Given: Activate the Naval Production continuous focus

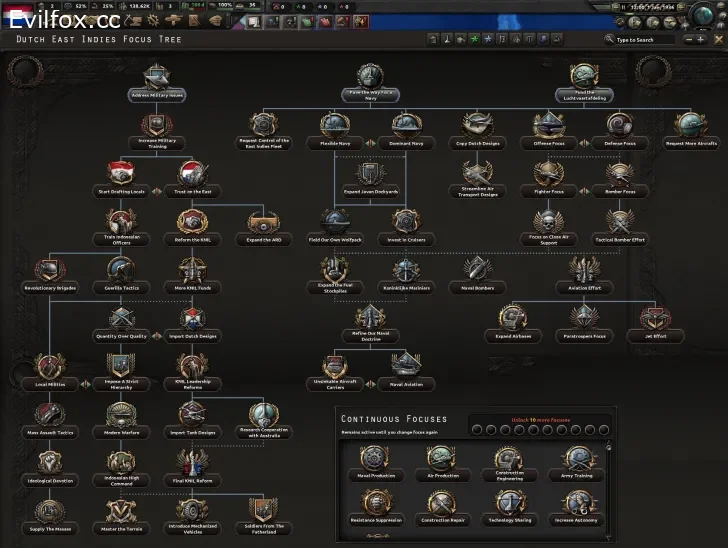Looking at the screenshot, I should 376,460.
